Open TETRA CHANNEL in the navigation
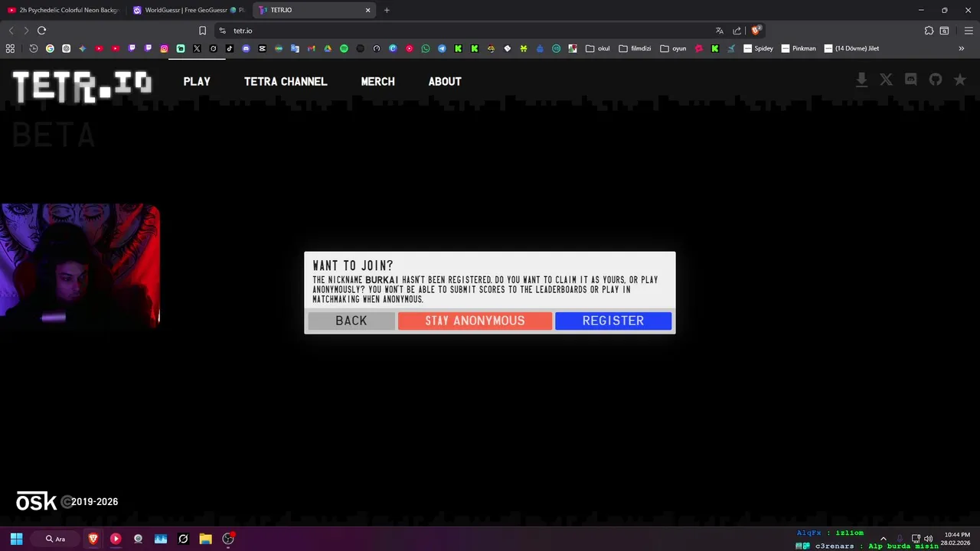This screenshot has width=980, height=551. pyautogui.click(x=286, y=81)
